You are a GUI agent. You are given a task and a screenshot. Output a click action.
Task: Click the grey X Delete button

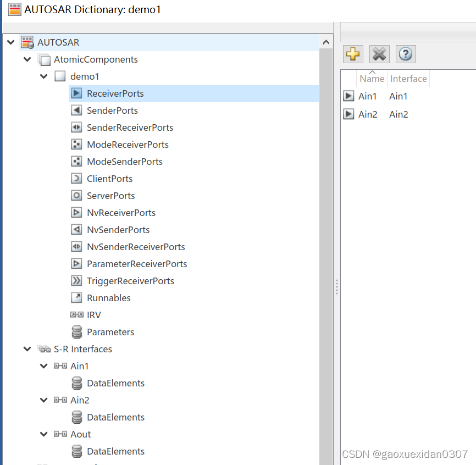coord(379,54)
